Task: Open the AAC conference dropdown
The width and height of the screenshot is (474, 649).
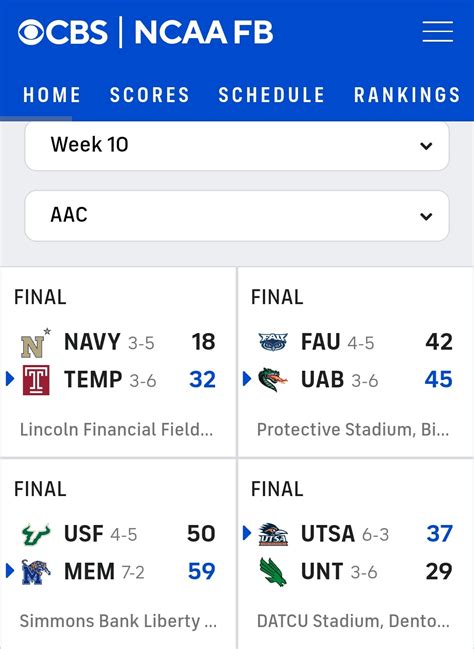Action: (x=237, y=216)
